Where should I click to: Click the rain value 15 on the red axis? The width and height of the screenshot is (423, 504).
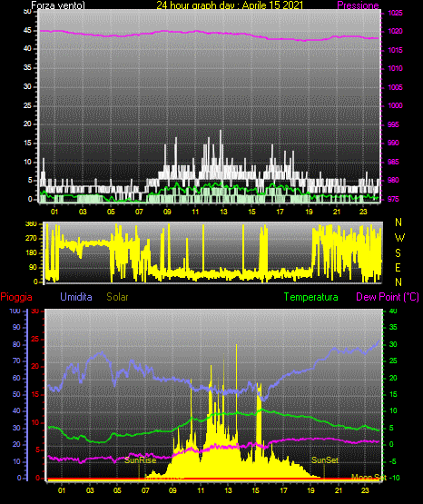[x=35, y=394]
